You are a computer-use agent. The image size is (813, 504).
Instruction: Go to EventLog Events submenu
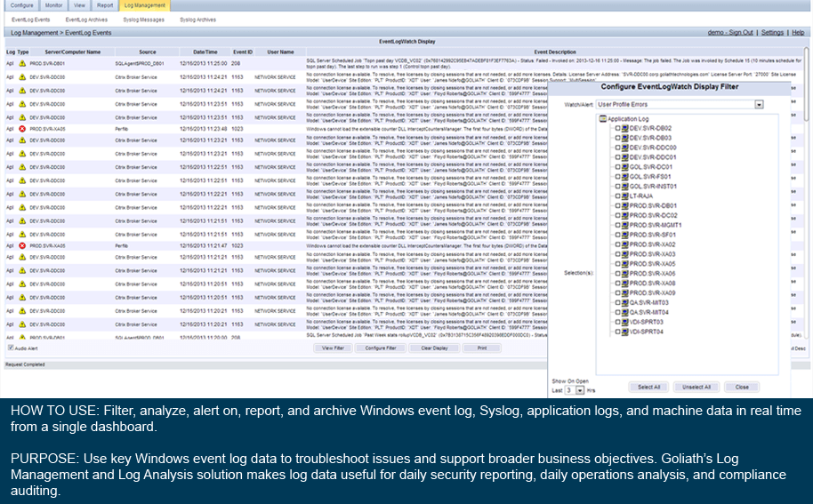[x=30, y=20]
